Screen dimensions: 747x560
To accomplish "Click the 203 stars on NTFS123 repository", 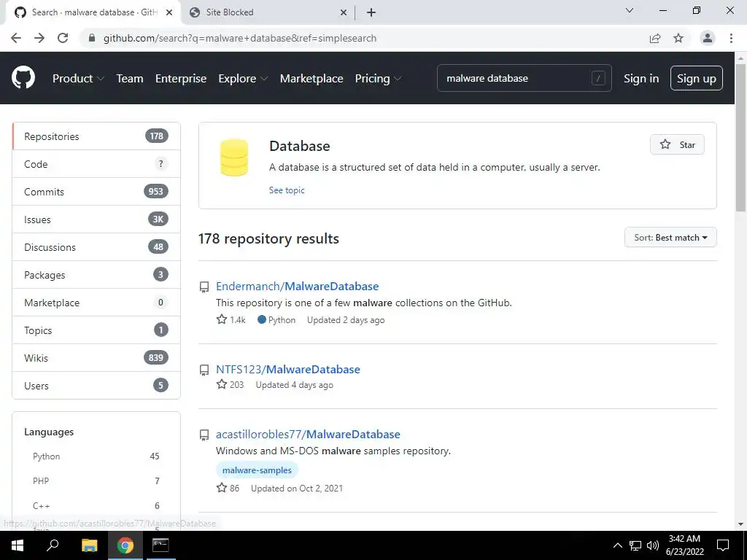I will point(230,384).
